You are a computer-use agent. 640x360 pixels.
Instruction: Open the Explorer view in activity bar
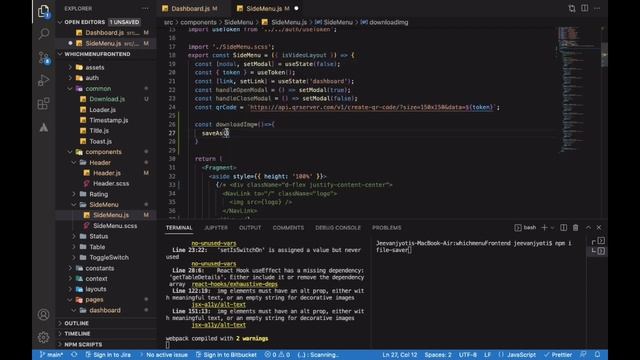43,11
